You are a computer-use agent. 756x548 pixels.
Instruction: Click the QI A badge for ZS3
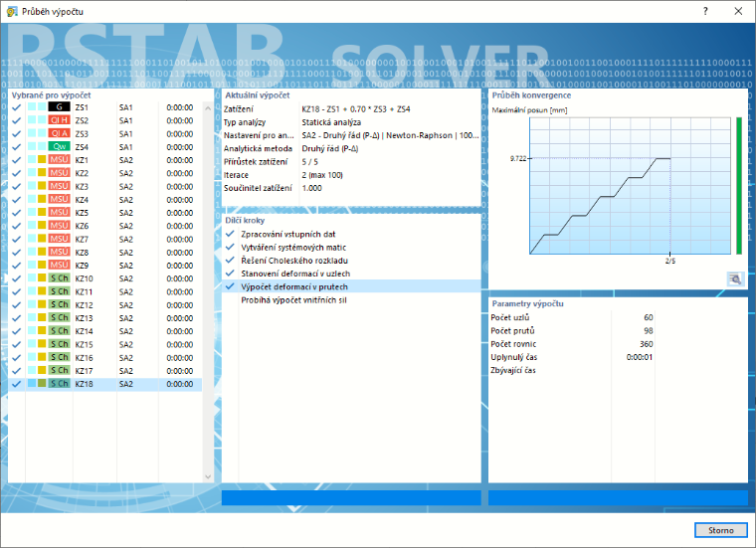click(59, 133)
